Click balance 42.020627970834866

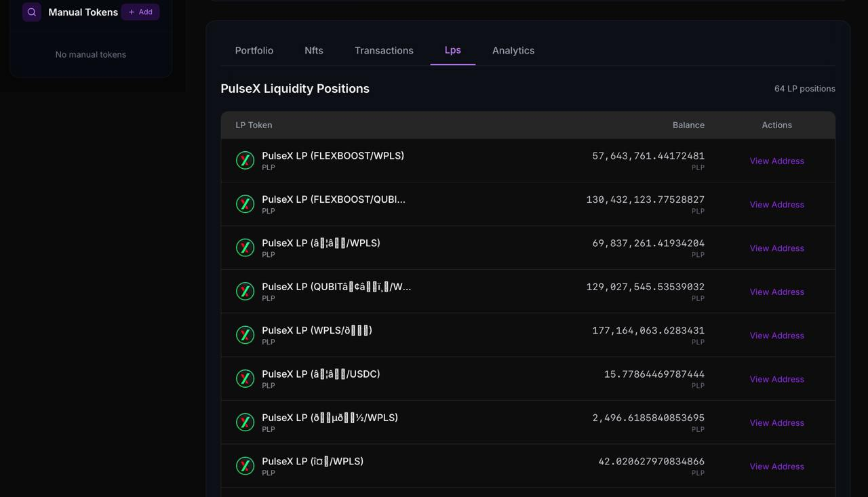[652, 461]
